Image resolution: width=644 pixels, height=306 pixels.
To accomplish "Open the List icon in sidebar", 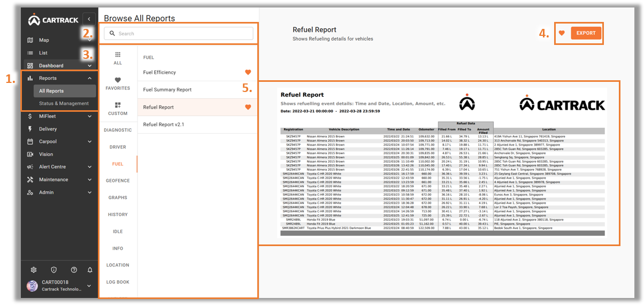I will point(30,53).
